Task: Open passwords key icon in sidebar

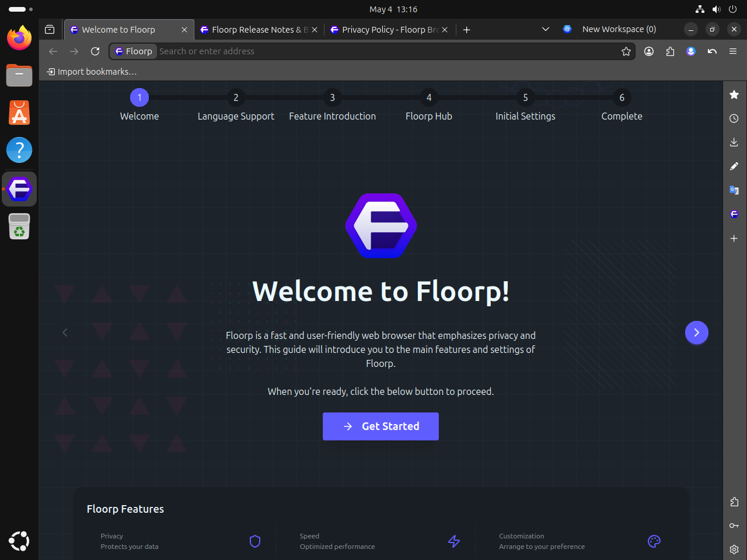Action: [x=734, y=526]
